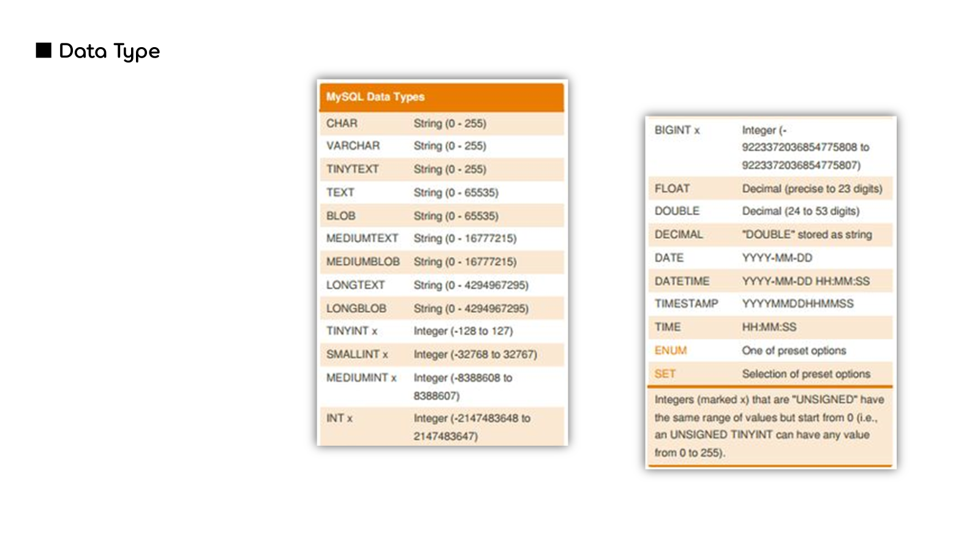Viewport: 980px width, 551px height.
Task: Click 'String (0 - 16777215)' in MEDIUMTEXT row
Action: tap(465, 238)
